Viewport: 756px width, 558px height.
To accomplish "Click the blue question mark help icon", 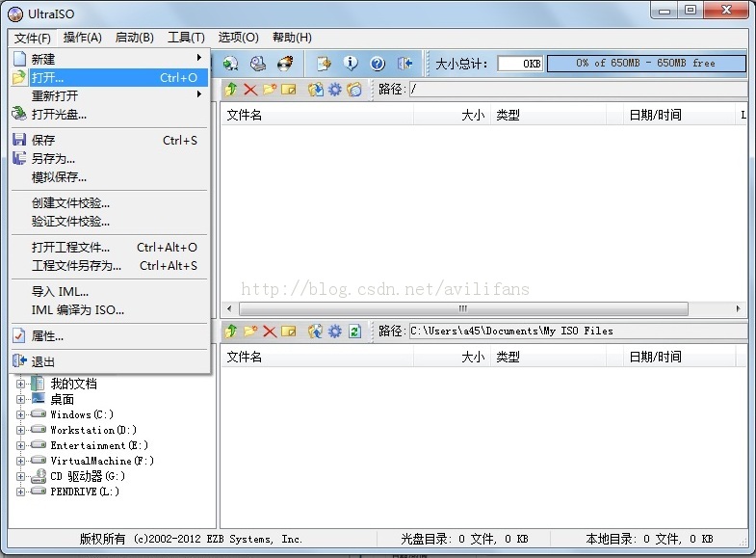I will pyautogui.click(x=378, y=64).
